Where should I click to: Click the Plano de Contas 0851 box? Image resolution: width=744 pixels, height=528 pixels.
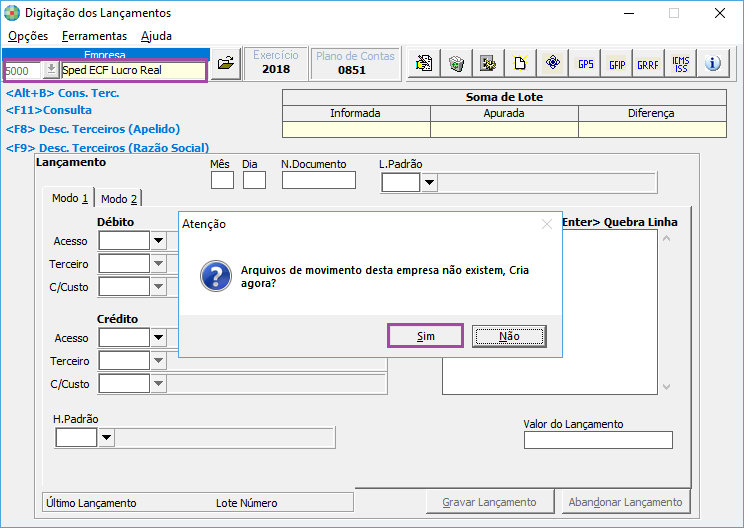click(355, 63)
